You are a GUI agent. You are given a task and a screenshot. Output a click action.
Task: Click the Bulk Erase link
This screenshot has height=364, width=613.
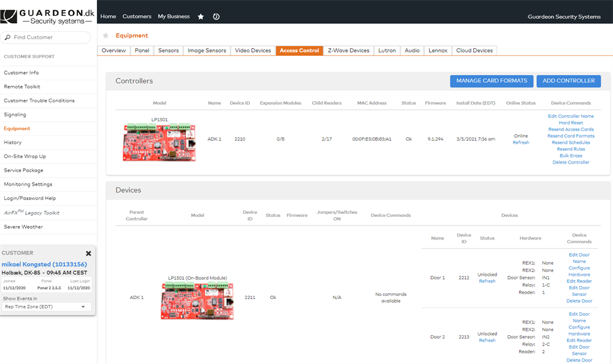(571, 156)
